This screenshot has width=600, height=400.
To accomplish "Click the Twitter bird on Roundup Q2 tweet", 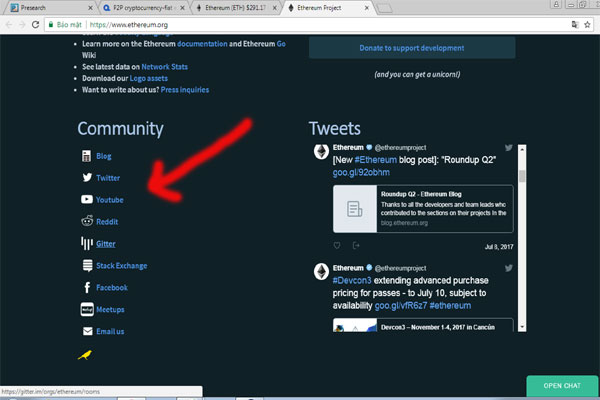I will pyautogui.click(x=509, y=148).
